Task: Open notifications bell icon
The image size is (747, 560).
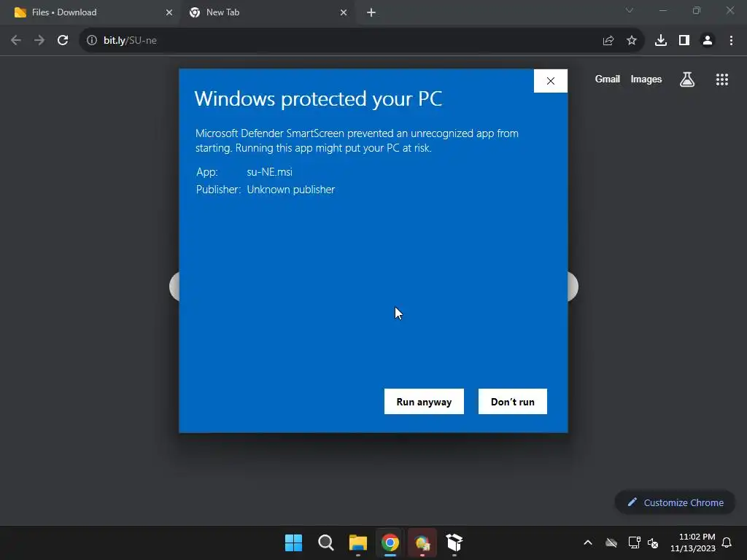Action: [727, 542]
